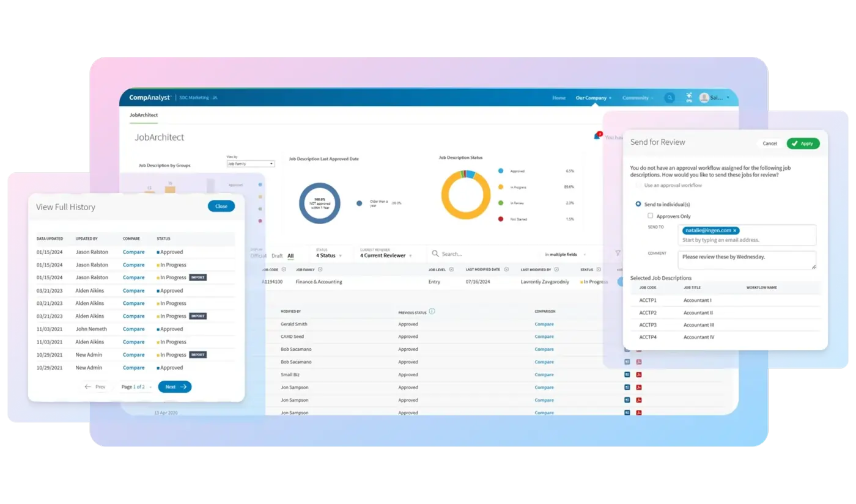This screenshot has width=856, height=504.
Task: Download the PDF export for Gerald Smith's row
Action: [x=638, y=324]
